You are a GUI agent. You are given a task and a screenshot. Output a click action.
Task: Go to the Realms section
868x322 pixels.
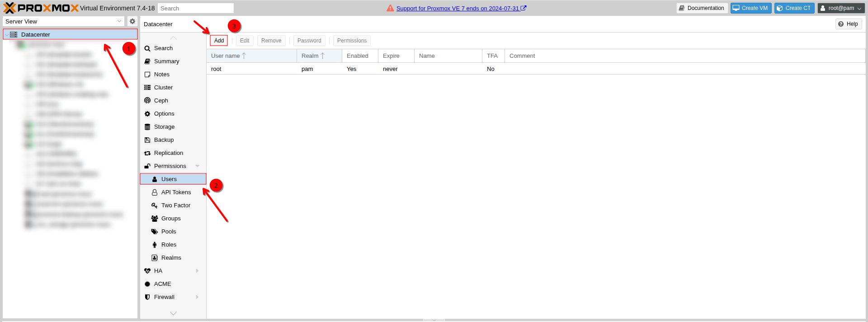click(x=171, y=258)
